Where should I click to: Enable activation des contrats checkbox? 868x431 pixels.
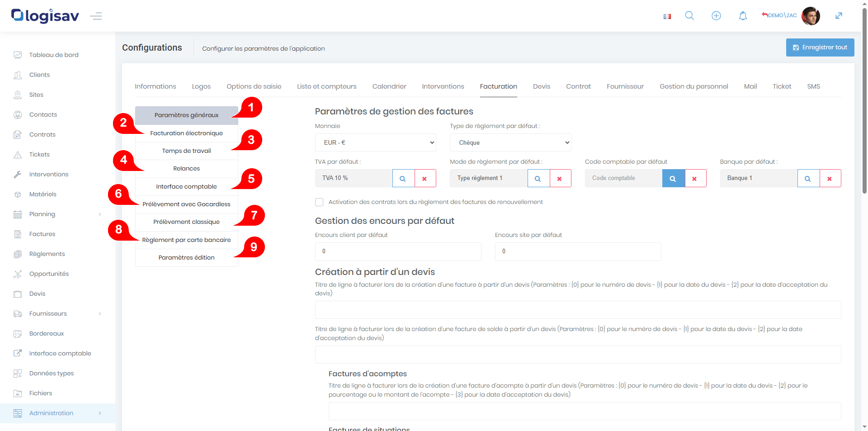[319, 202]
